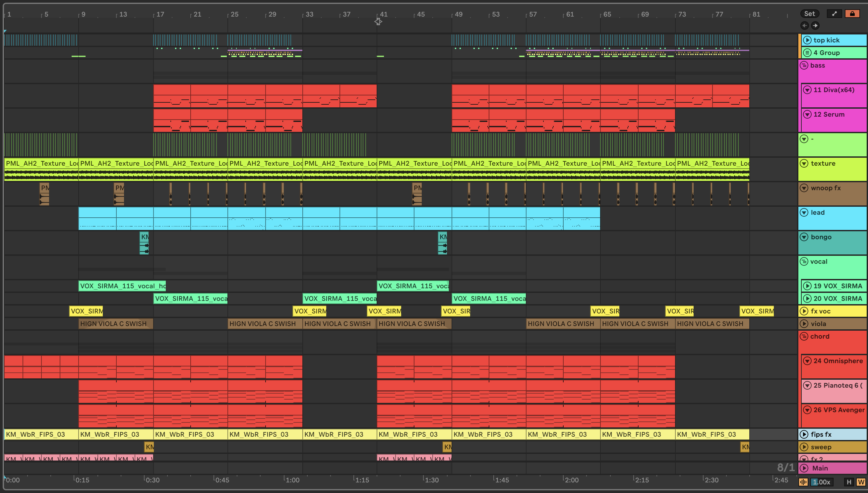Screen dimensions: 868x493
Task: Select the 24 Omnisphere track name
Action: coord(838,361)
